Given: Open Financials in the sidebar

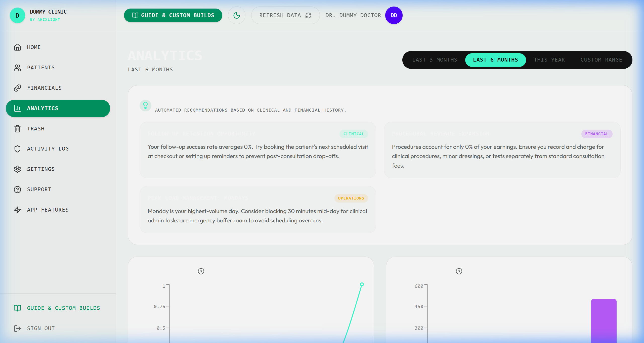Looking at the screenshot, I should tap(58, 88).
